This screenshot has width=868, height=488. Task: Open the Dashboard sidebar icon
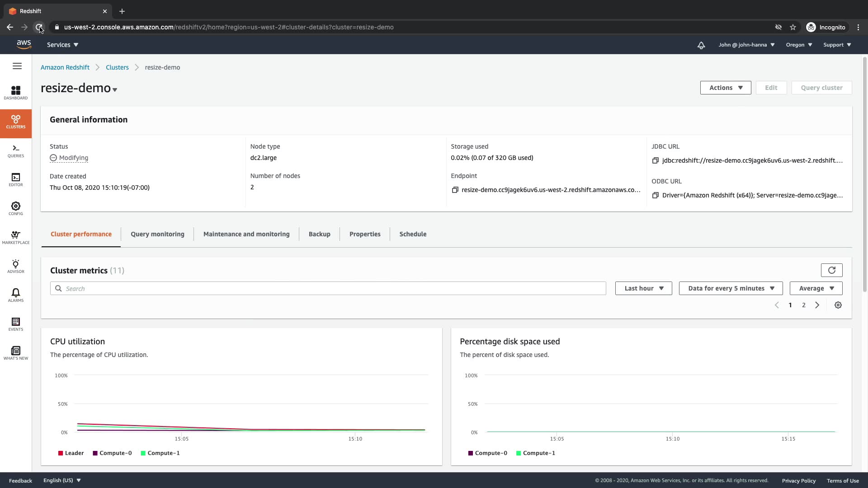[16, 93]
